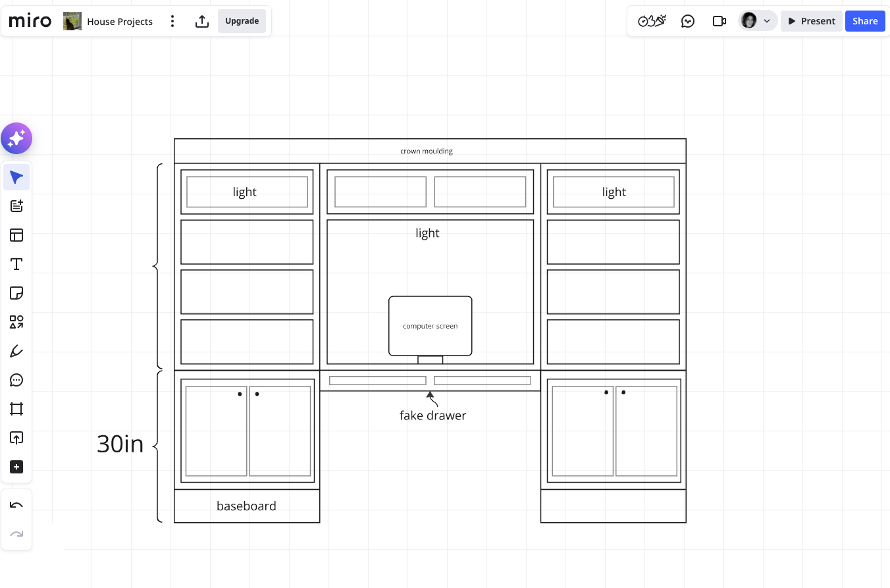The height and width of the screenshot is (588, 890).
Task: Pick the Sticky note tool
Action: tap(16, 293)
